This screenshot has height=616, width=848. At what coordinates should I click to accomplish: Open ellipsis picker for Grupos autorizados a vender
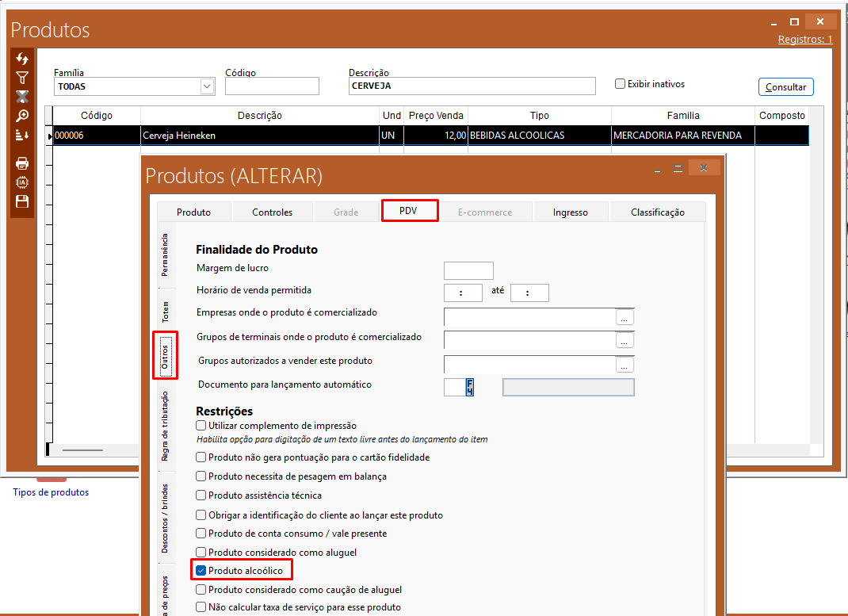625,365
